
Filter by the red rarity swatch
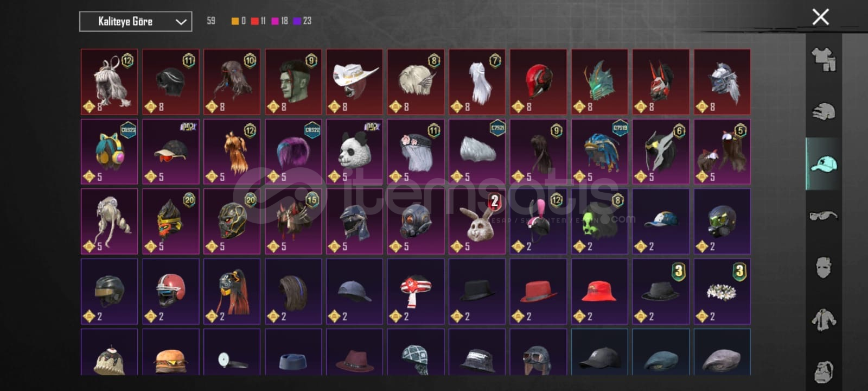click(254, 21)
